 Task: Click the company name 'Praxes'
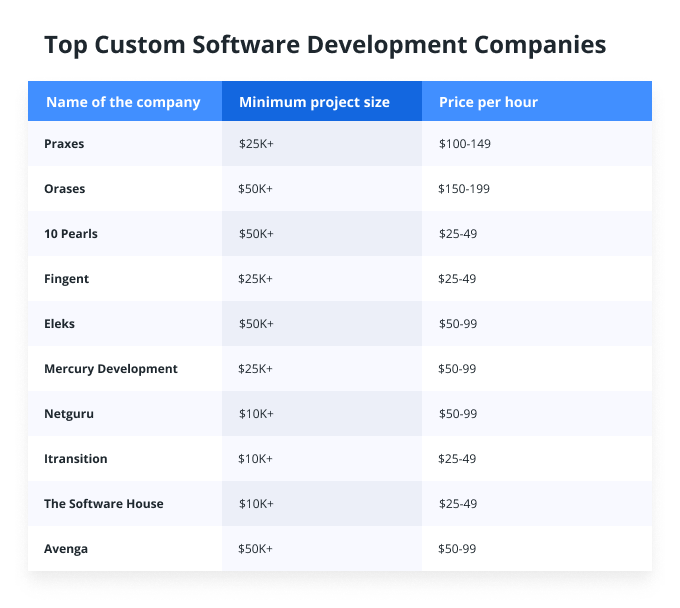(x=64, y=144)
